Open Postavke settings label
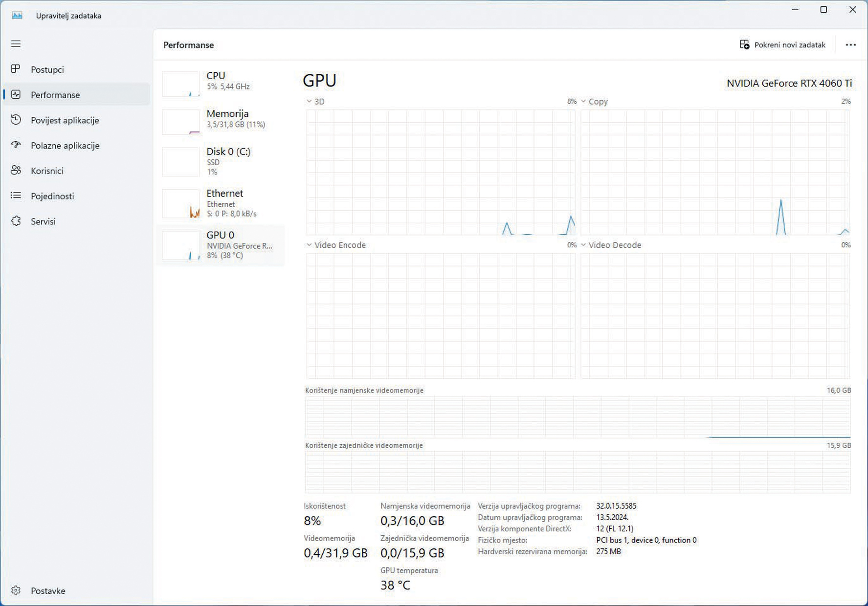Screen dimensions: 868x606 (48, 591)
